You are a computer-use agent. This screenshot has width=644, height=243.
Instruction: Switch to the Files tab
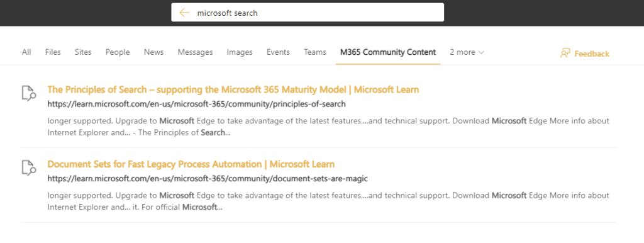53,52
